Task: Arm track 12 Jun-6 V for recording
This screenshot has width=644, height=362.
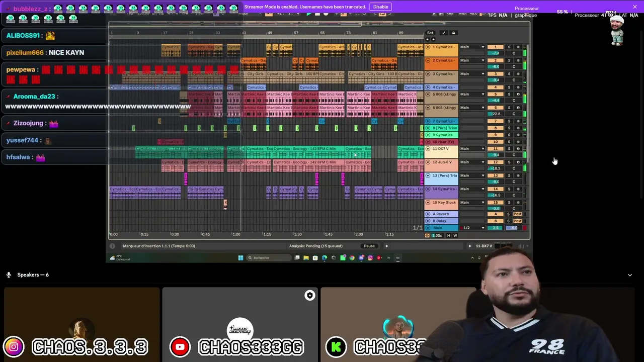Action: (518, 162)
